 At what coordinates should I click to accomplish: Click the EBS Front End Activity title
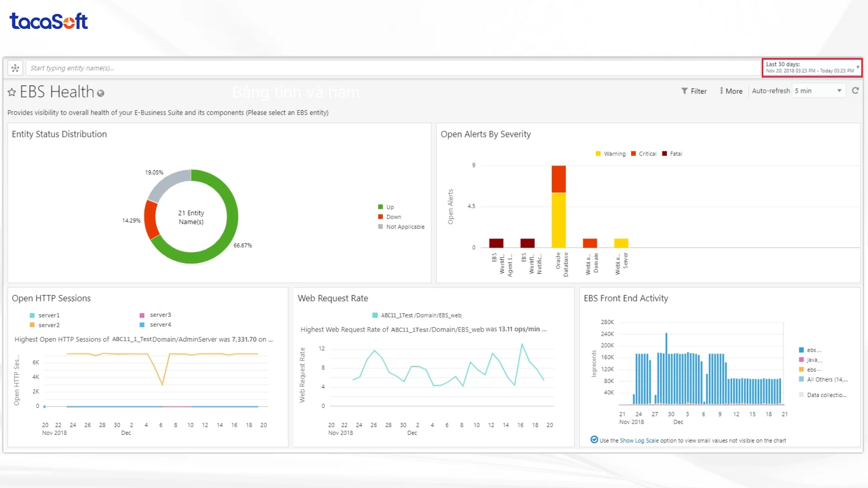tap(626, 298)
